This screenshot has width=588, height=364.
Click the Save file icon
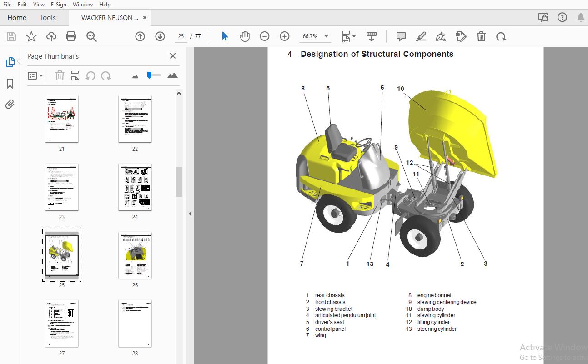pos(11,36)
